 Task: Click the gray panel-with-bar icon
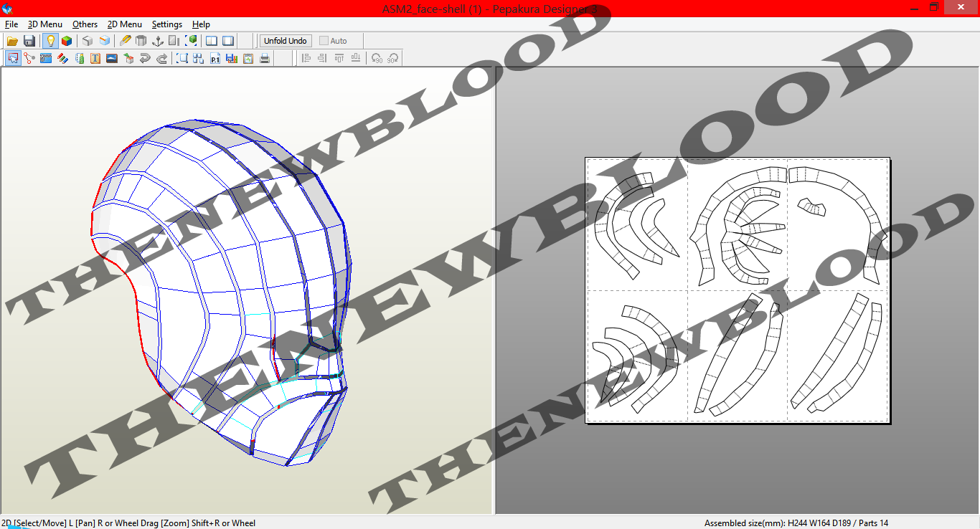tap(174, 41)
